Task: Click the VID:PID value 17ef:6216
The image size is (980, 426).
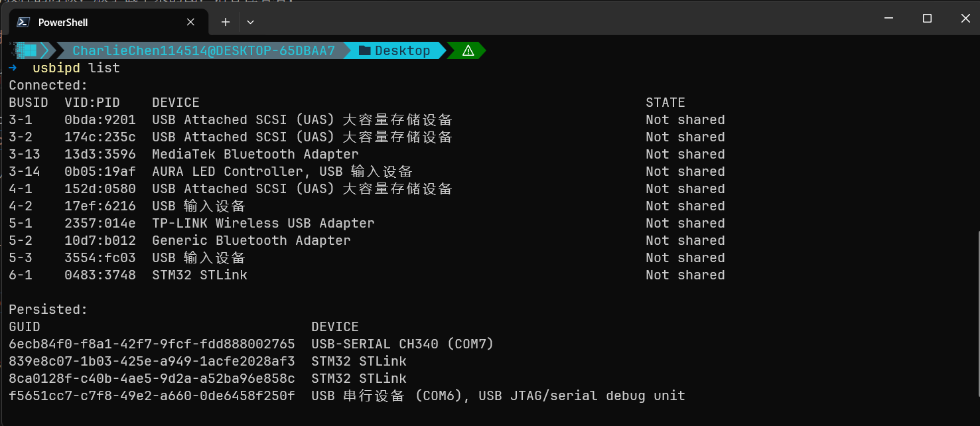Action: [100, 206]
